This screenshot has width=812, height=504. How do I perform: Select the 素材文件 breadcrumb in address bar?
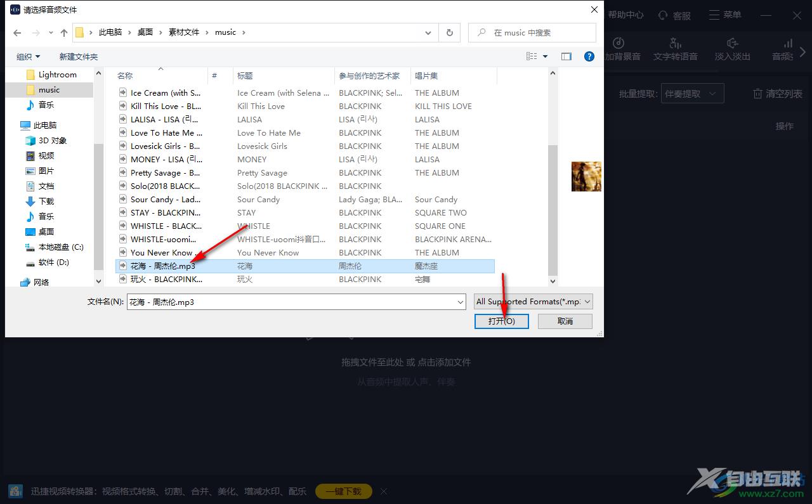[184, 32]
